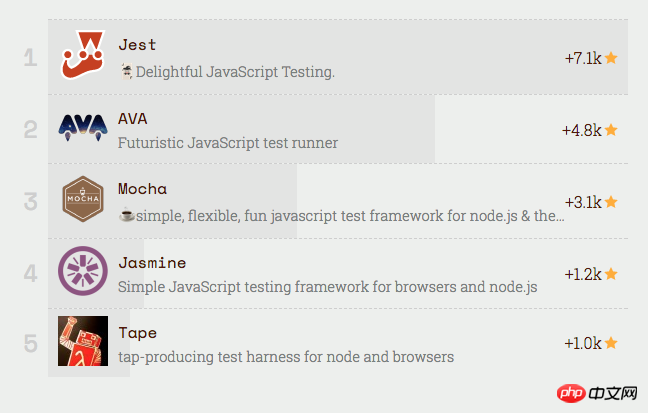Click the Mocha hexagon logo
The height and width of the screenshot is (413, 648).
[83, 199]
